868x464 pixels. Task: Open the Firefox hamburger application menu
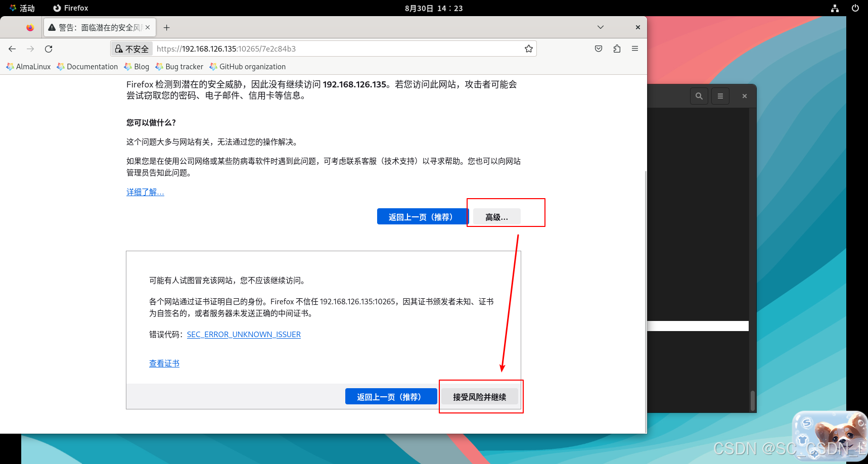pyautogui.click(x=635, y=49)
